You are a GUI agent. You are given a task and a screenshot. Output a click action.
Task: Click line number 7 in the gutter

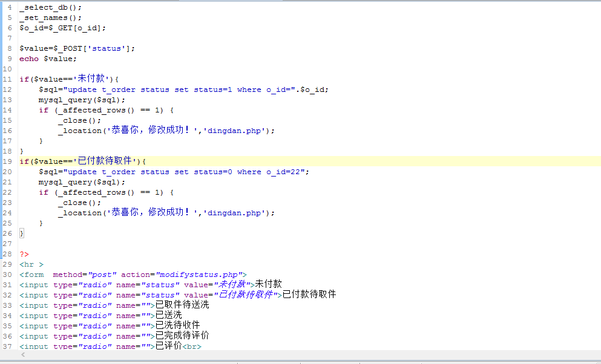[10, 38]
